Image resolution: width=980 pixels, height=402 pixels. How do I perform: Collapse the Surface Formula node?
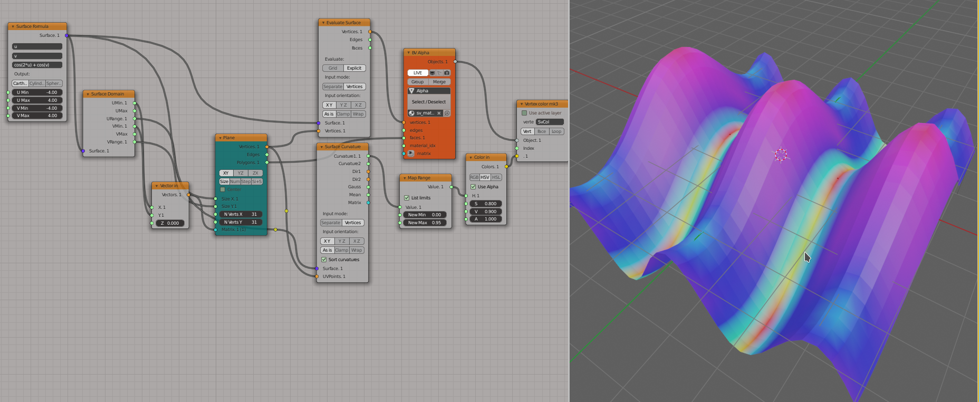(x=13, y=26)
